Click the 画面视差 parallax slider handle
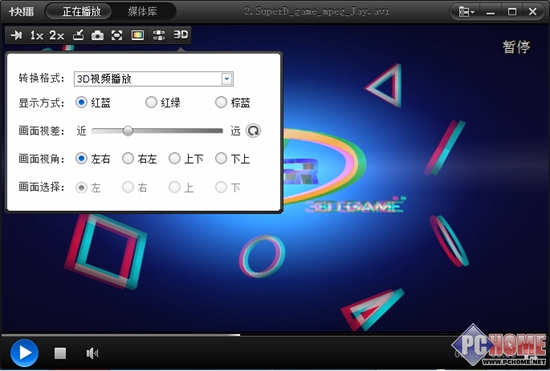This screenshot has height=371, width=550. coord(128,131)
